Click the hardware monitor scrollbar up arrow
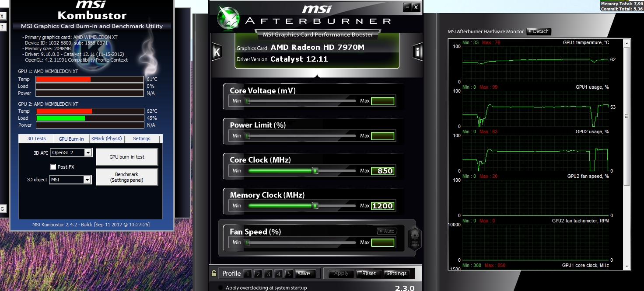Image resolution: width=644 pixels, height=291 pixels. 626,43
